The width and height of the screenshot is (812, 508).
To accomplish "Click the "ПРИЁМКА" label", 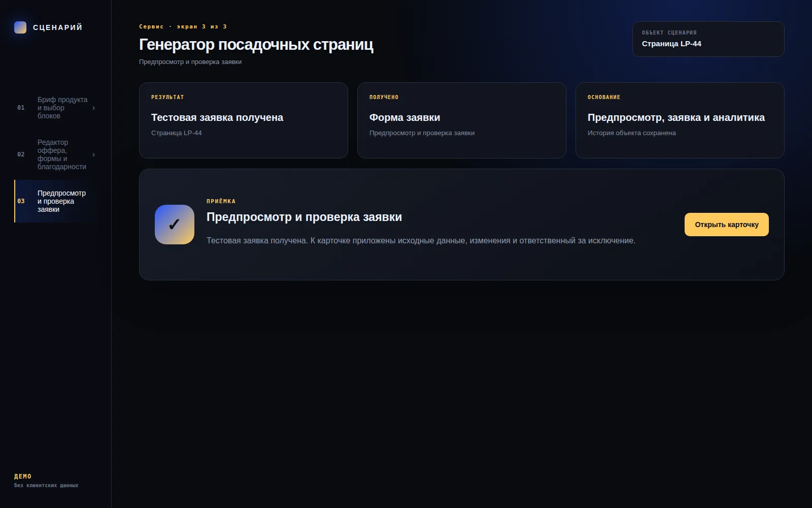I will 221,201.
